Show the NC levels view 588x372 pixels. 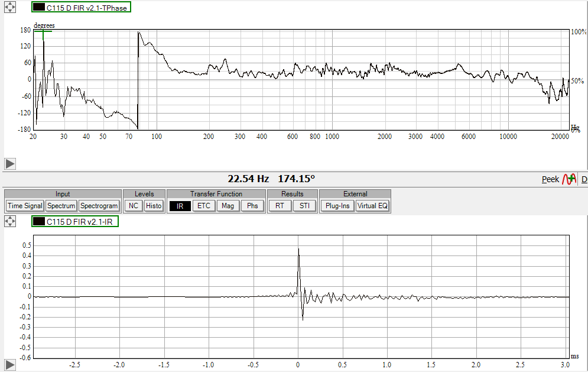click(134, 206)
